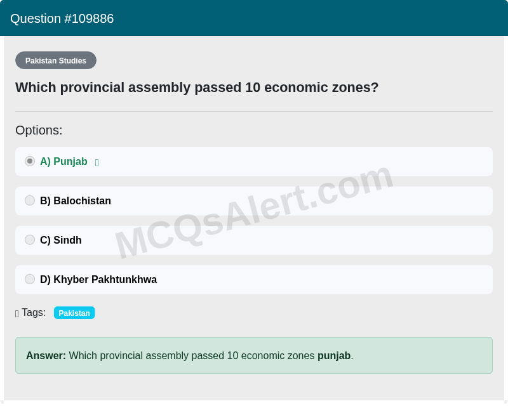Open the Pakistan tag chip
The height and width of the screenshot is (420, 508).
tap(74, 313)
